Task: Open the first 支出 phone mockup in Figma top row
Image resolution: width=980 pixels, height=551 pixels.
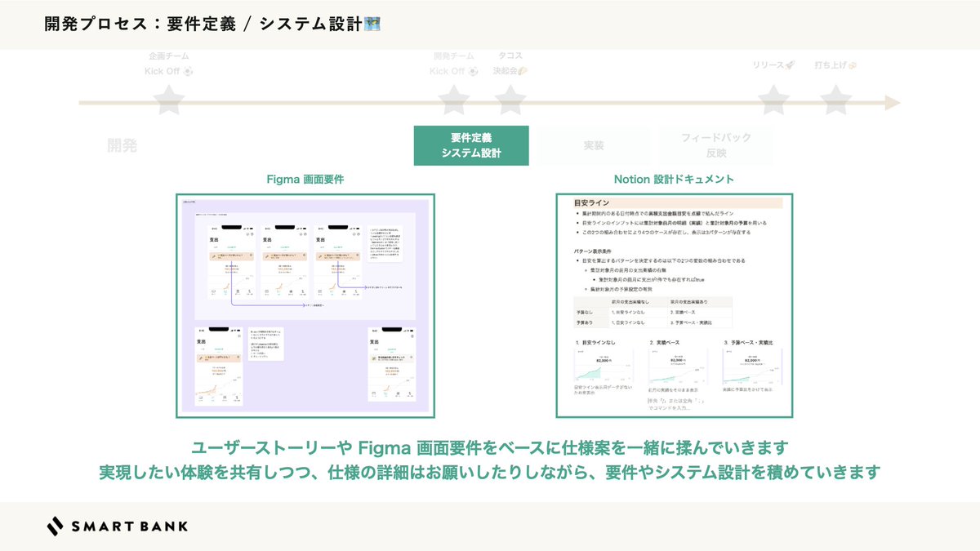Action: 231,263
